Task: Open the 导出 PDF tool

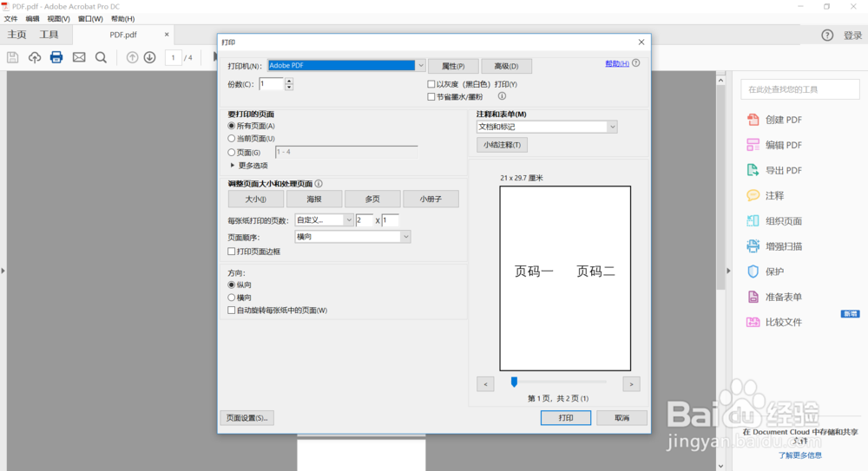Action: pos(774,171)
